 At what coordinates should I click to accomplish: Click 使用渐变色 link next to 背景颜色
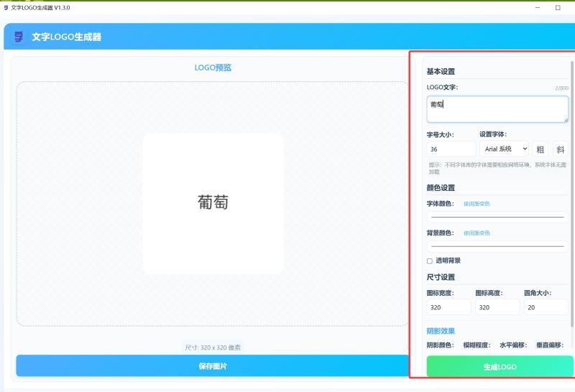pos(477,233)
